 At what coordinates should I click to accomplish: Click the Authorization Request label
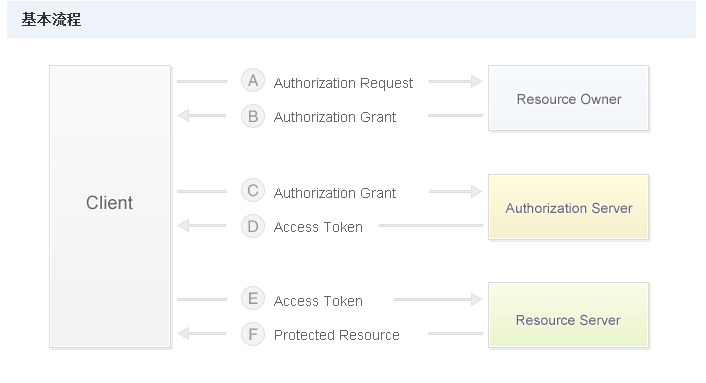coord(343,83)
